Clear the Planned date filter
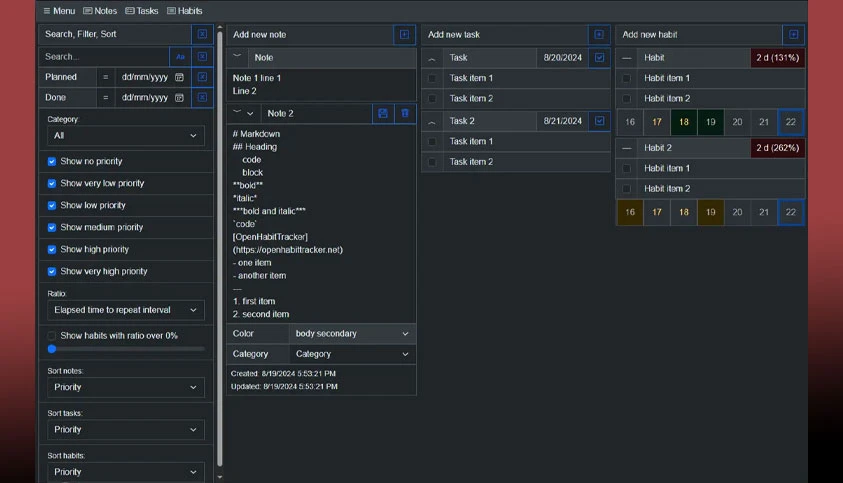The image size is (843, 483). tap(202, 77)
